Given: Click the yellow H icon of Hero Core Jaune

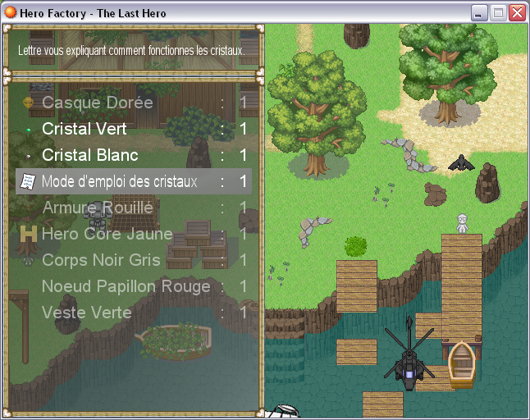Looking at the screenshot, I should (x=29, y=234).
